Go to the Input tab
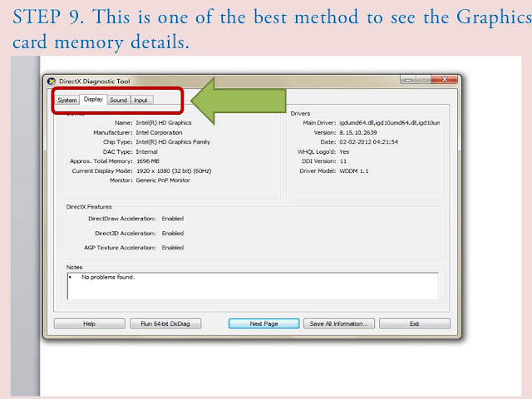 click(x=140, y=100)
